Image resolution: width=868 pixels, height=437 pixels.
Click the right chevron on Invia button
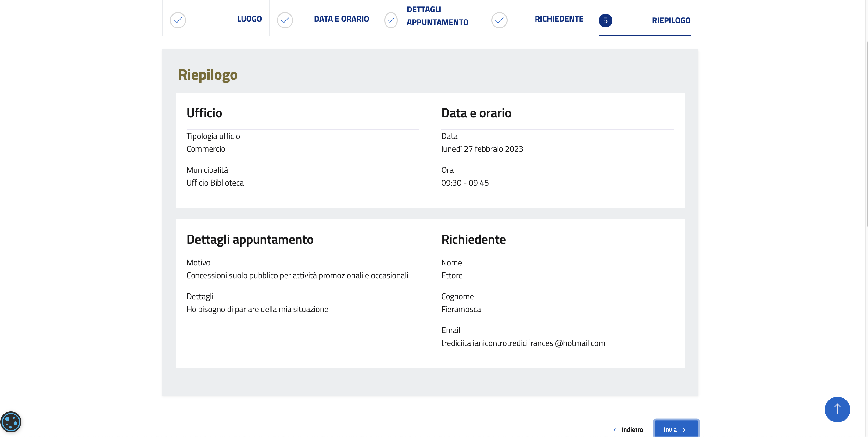[684, 430]
